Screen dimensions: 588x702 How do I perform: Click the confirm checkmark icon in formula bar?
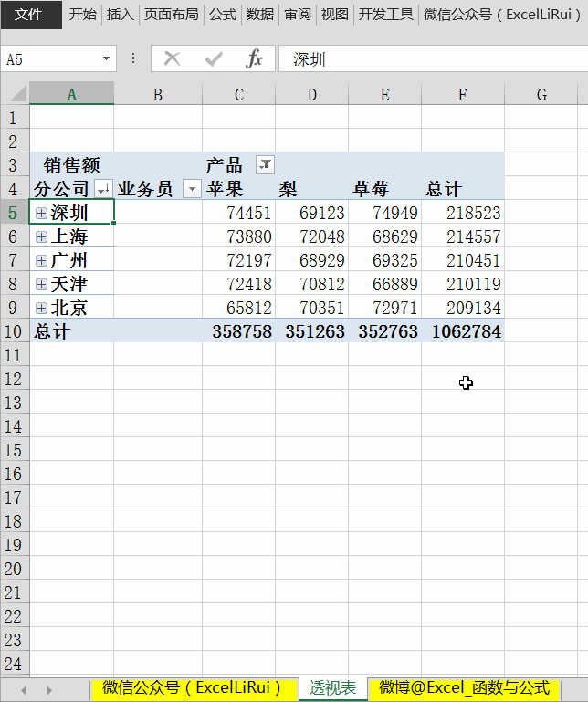[214, 58]
